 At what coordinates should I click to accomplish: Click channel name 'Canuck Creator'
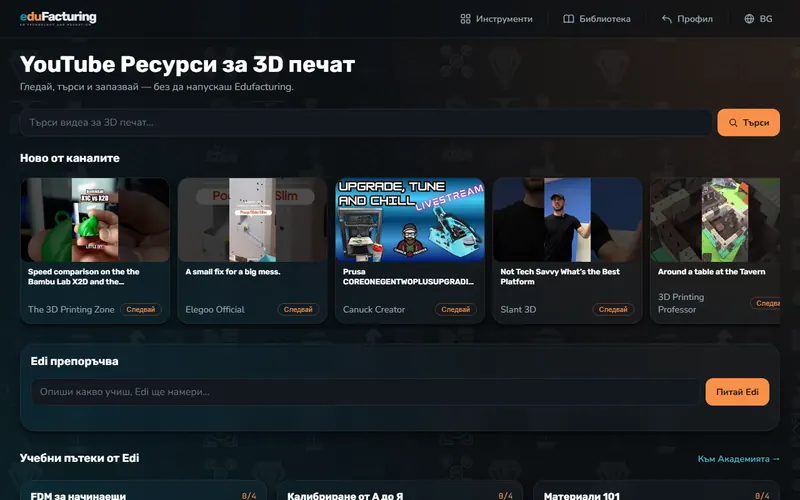click(x=374, y=309)
